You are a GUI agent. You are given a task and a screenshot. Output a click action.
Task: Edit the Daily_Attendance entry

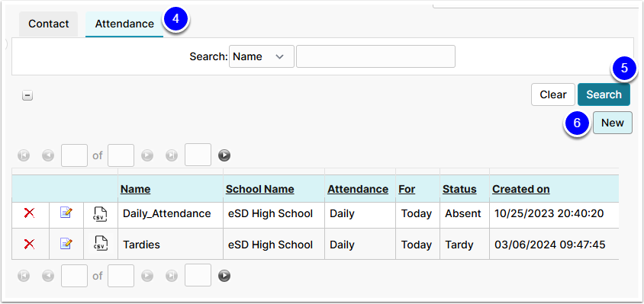point(66,213)
